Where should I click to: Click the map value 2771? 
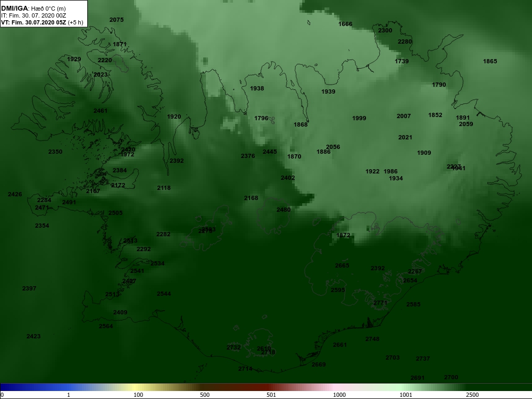click(380, 303)
